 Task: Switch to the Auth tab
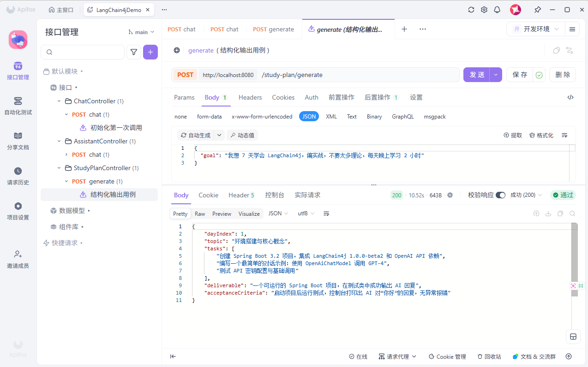click(x=312, y=97)
